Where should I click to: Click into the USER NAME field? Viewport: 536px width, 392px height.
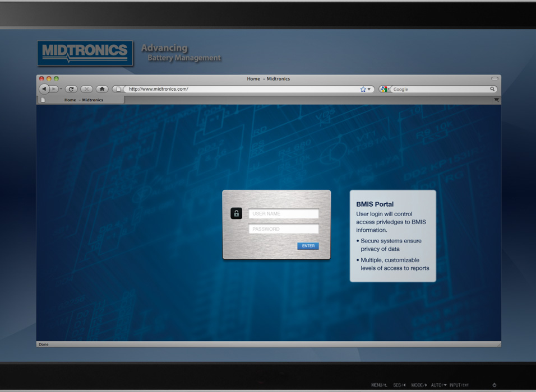coord(284,214)
